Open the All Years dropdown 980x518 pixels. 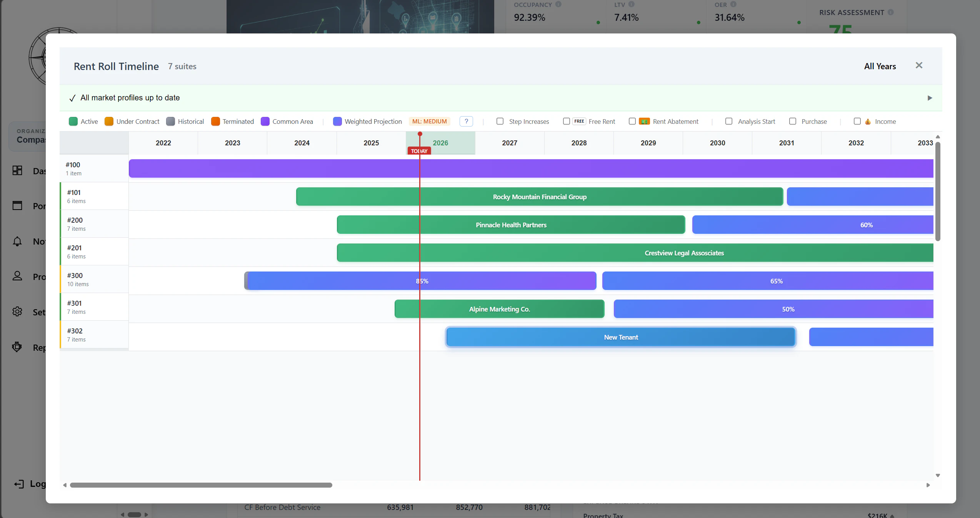tap(880, 67)
